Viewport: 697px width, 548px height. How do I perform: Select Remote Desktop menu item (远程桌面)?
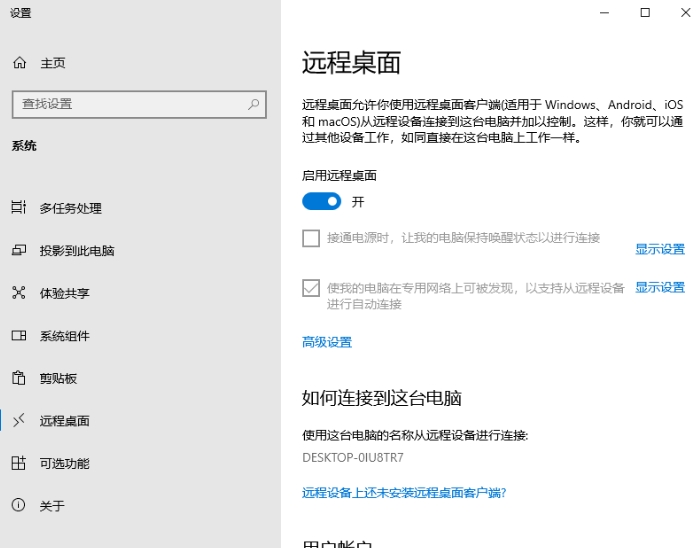(64, 421)
